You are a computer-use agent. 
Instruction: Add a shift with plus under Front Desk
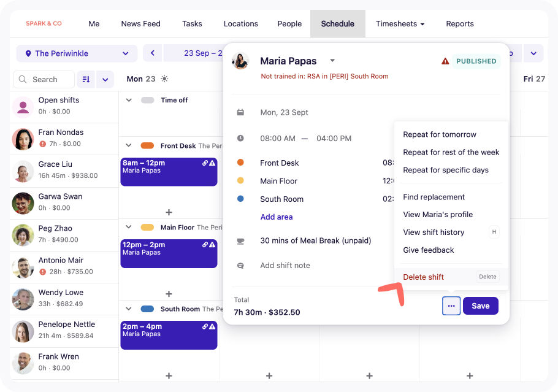point(169,212)
